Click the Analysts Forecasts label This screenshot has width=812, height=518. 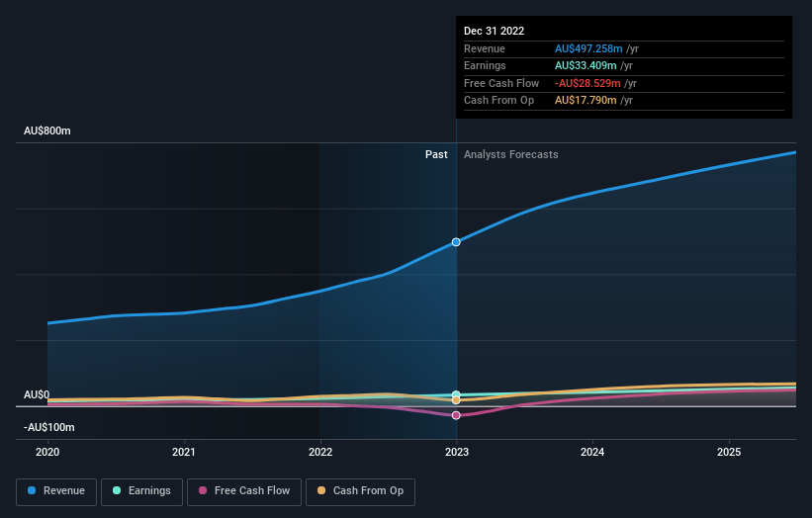[511, 154]
